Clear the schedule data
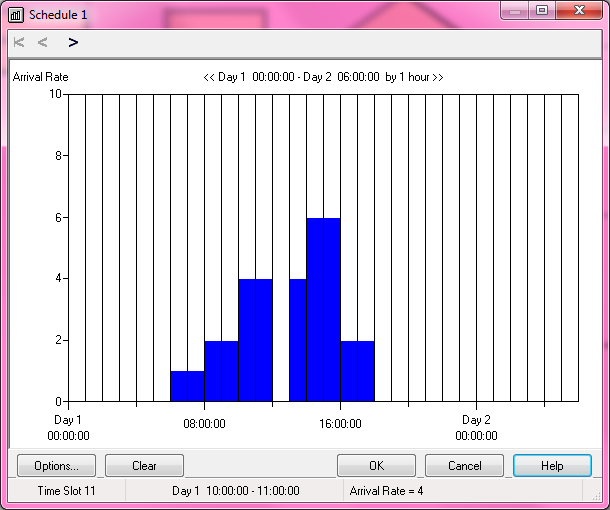This screenshot has height=510, width=610. (x=144, y=466)
